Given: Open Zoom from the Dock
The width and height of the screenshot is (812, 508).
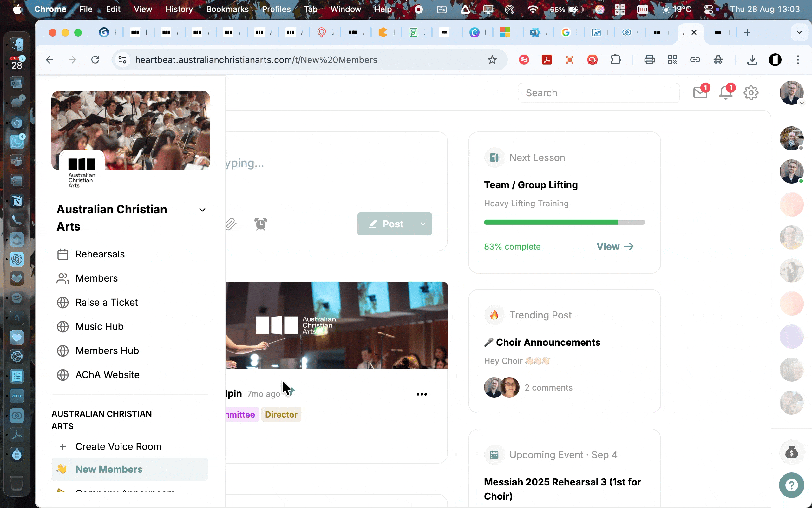Looking at the screenshot, I should pos(16,396).
